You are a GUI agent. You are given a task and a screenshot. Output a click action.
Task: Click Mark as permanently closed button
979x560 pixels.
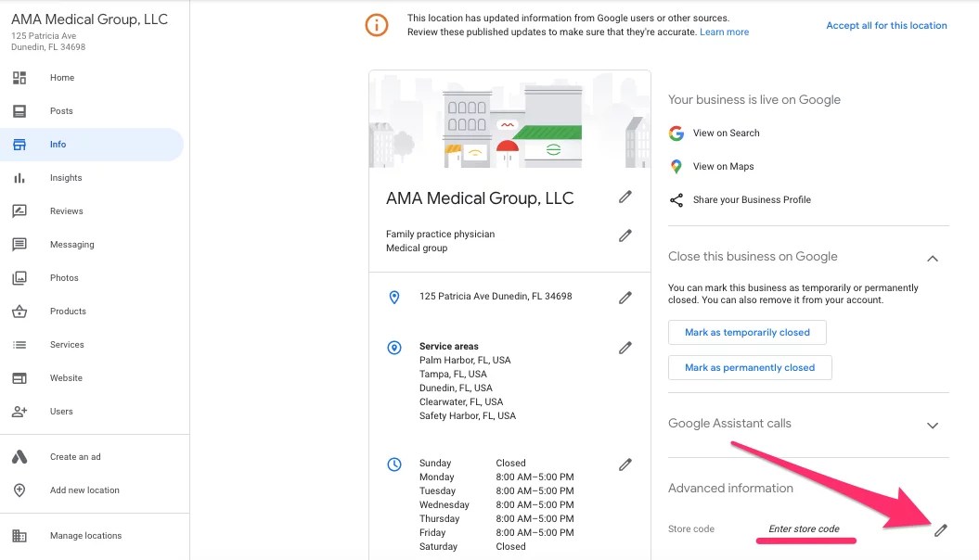[750, 368]
